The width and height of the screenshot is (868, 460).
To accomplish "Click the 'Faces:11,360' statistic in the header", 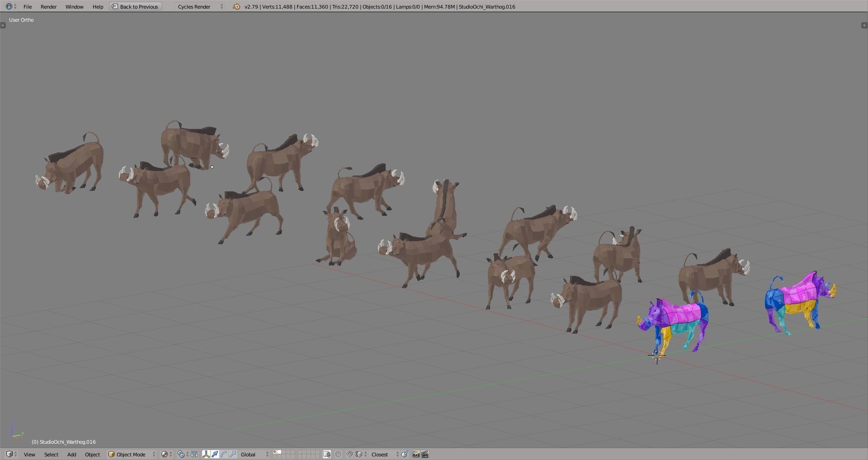I will pyautogui.click(x=312, y=7).
